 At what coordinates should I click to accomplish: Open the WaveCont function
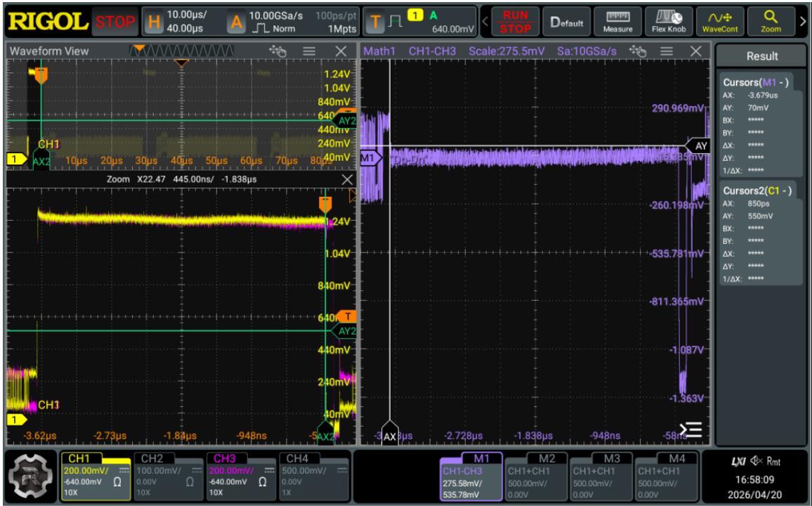click(x=720, y=22)
